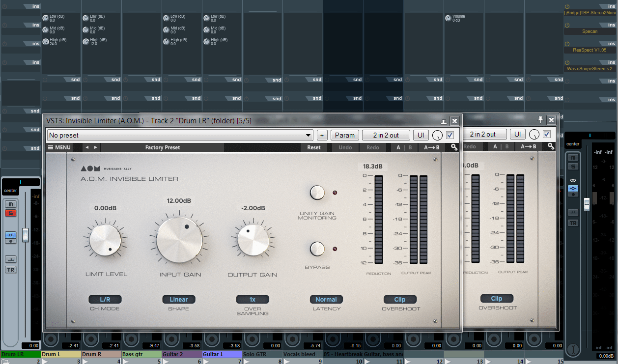Open Drum LR envelope TR button
This screenshot has width=618, height=364.
tap(11, 270)
